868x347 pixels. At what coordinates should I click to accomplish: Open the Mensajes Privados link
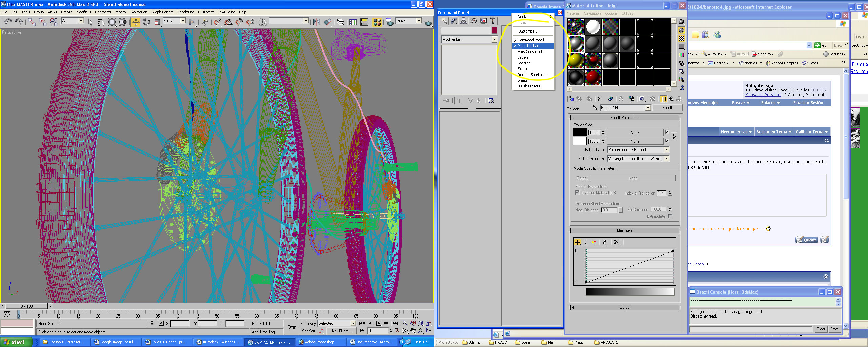[x=763, y=95]
